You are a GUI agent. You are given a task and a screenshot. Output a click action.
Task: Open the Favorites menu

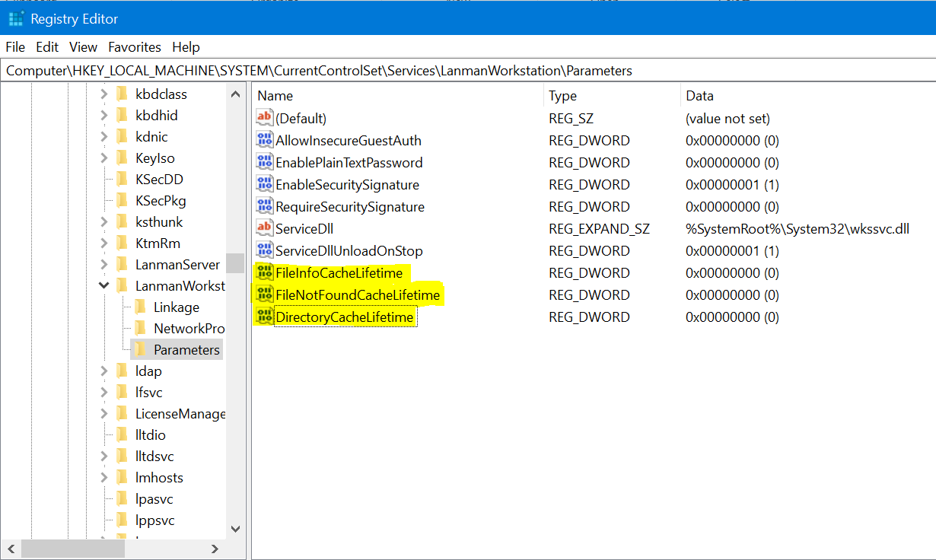134,47
